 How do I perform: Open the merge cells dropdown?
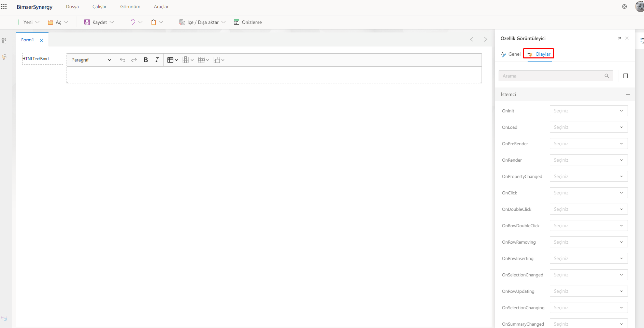pos(219,60)
